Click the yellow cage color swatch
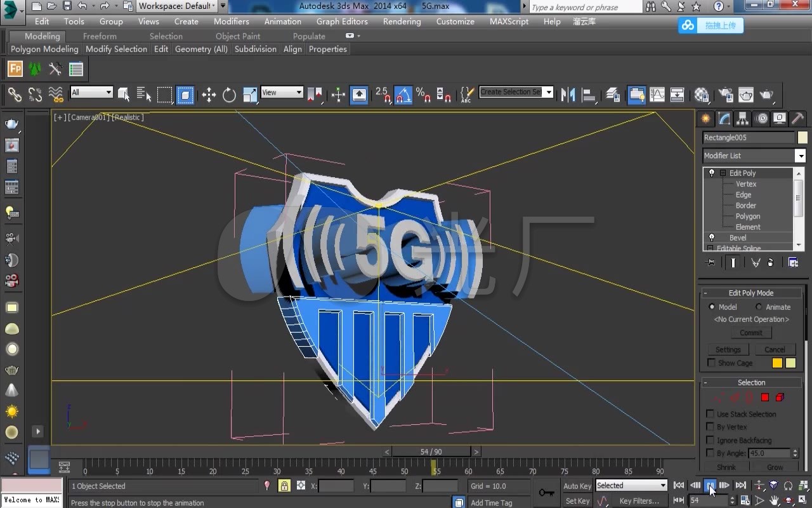Viewport: 812px width, 508px height. click(x=777, y=363)
